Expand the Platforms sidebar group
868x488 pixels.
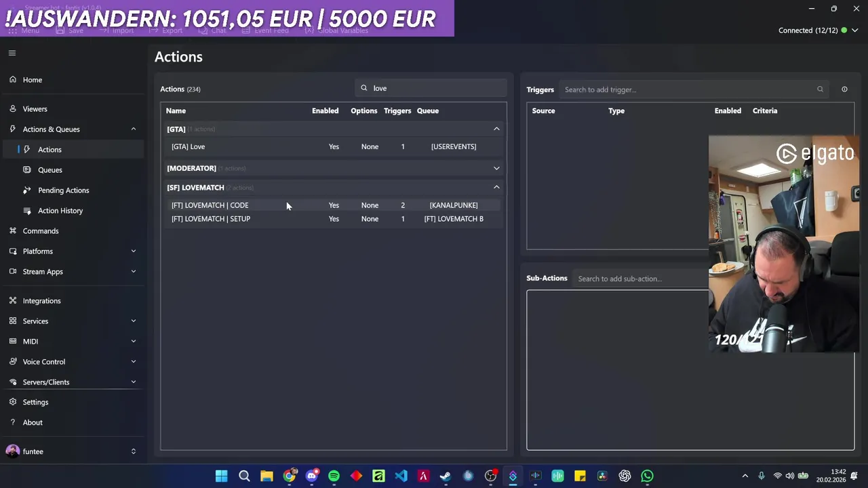(x=133, y=251)
